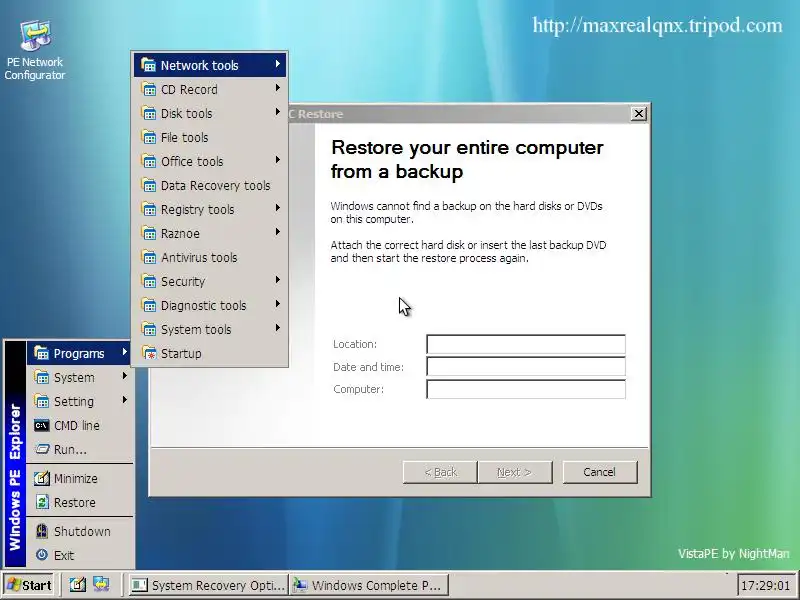The height and width of the screenshot is (600, 800).
Task: Click the CMD line console icon
Action: tap(41, 424)
